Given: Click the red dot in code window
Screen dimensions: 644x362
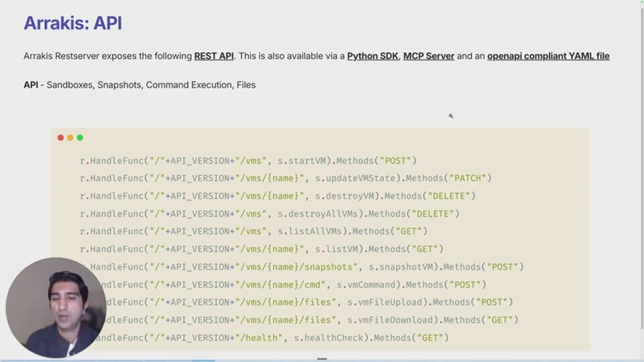Looking at the screenshot, I should coord(60,137).
